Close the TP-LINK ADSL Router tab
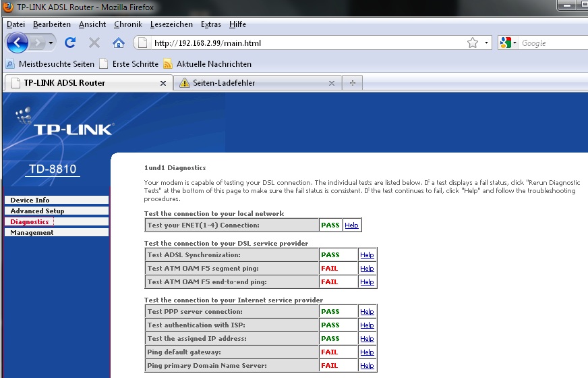The height and width of the screenshot is (378, 588). pyautogui.click(x=163, y=83)
